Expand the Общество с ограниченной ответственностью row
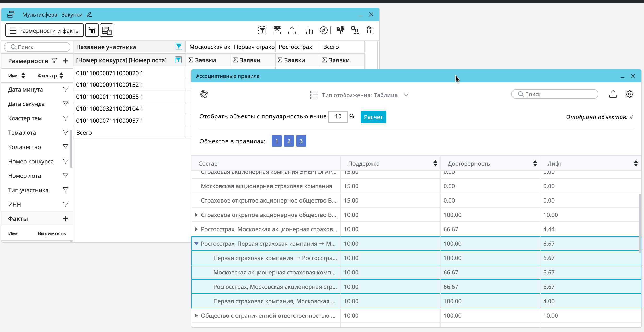 [x=196, y=315]
